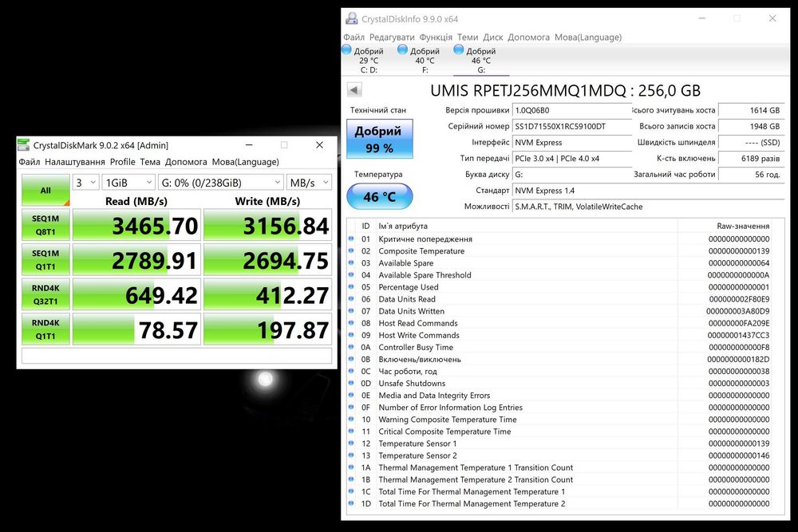
Task: Click the 46 °C temperature button
Action: 379,197
